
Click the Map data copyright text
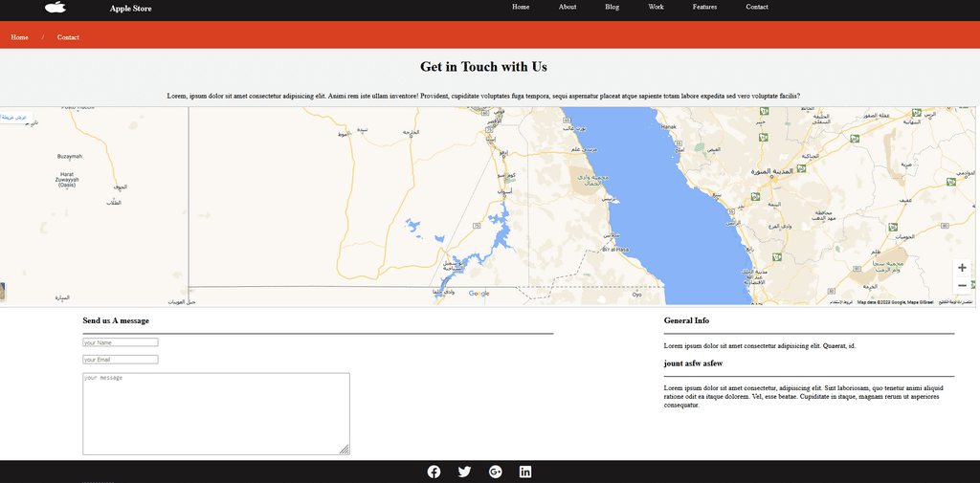[896, 302]
